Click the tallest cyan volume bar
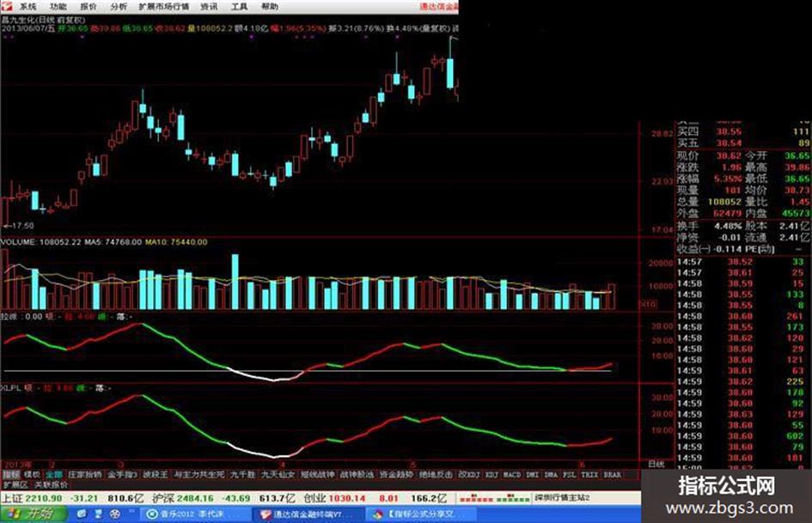The width and height of the screenshot is (812, 523). tap(235, 282)
